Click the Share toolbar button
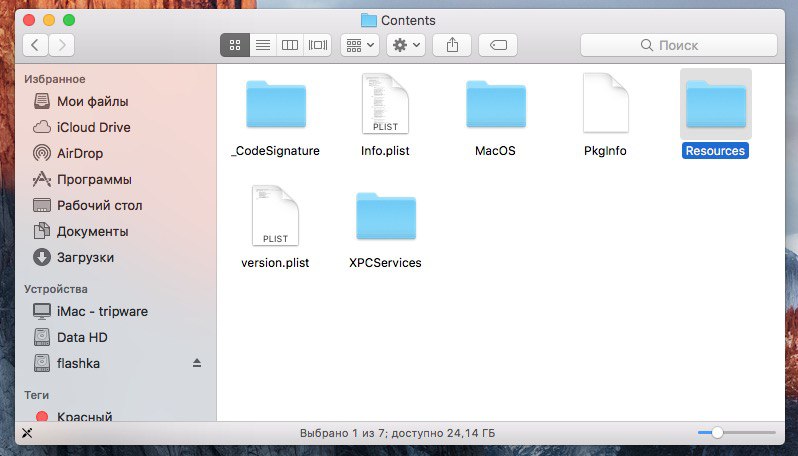The height and width of the screenshot is (456, 798). point(452,45)
